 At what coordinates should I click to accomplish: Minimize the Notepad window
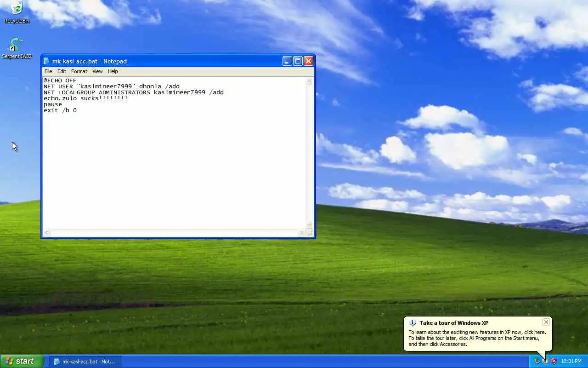tap(287, 61)
